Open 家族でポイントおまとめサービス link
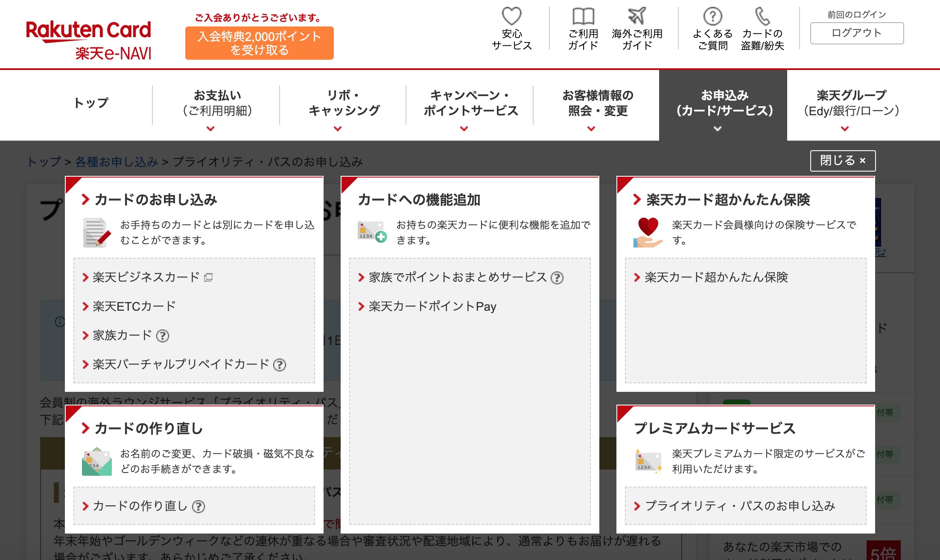The image size is (940, 560). (x=458, y=277)
